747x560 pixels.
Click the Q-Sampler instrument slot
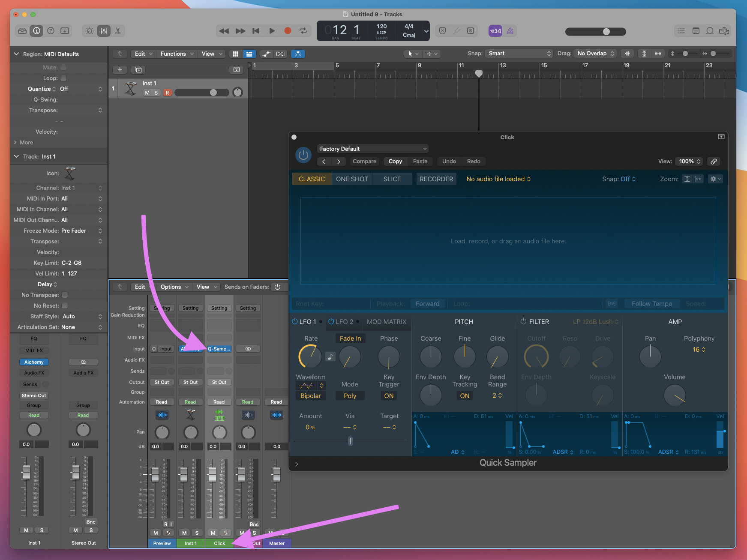pyautogui.click(x=219, y=349)
